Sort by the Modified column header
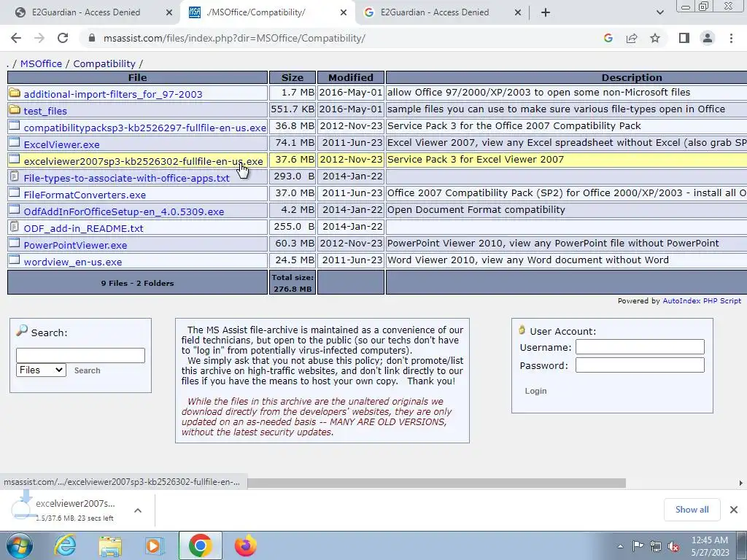 [351, 77]
